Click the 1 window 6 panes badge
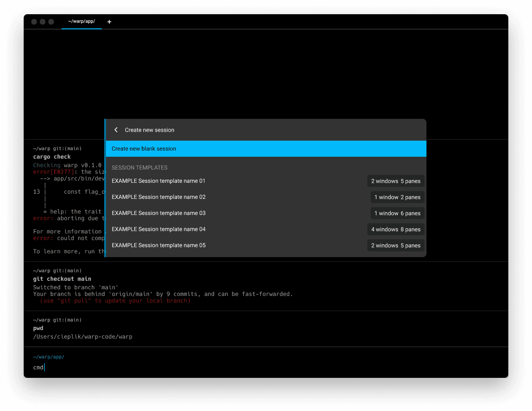Viewport: 532px width, 411px height. click(397, 213)
